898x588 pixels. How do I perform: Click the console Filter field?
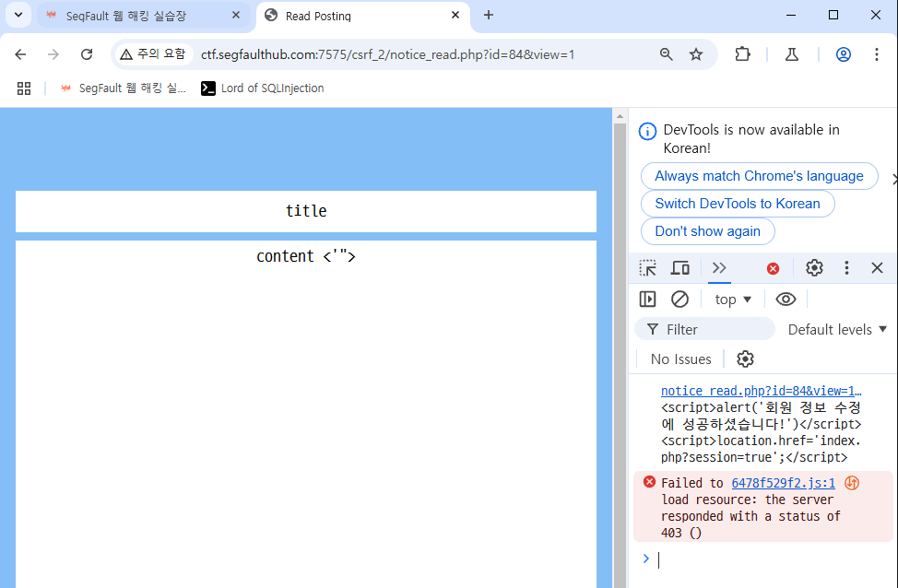pyautogui.click(x=705, y=329)
